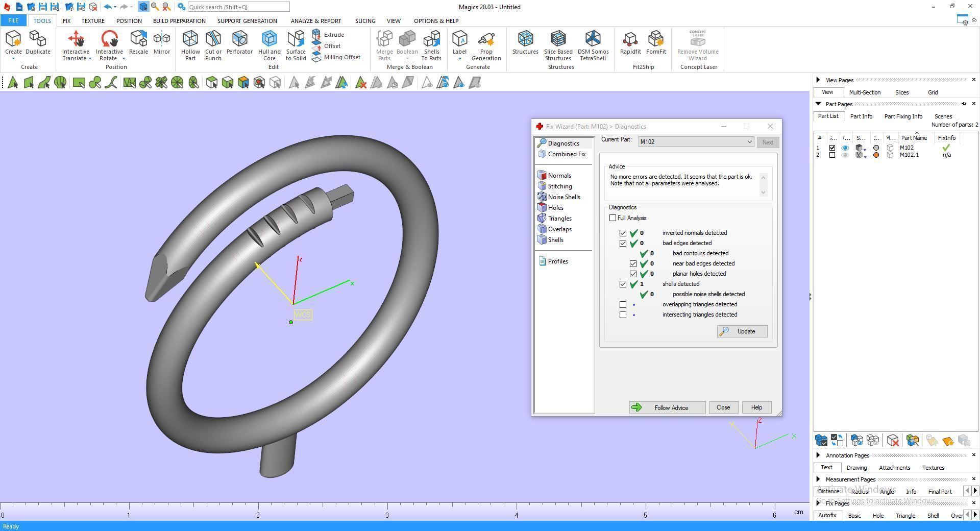980x531 pixels.
Task: Expand the Label dropdown arrow
Action: click(x=459, y=59)
